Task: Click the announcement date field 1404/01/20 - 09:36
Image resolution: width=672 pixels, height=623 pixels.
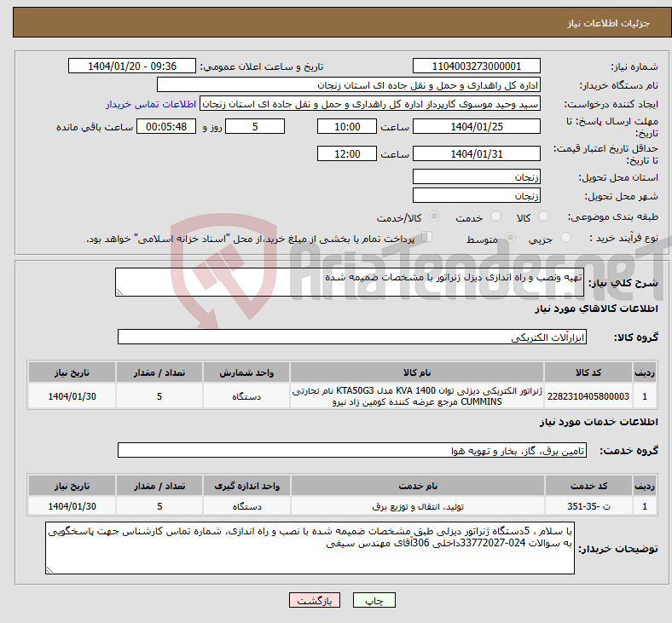Action: click(x=132, y=66)
